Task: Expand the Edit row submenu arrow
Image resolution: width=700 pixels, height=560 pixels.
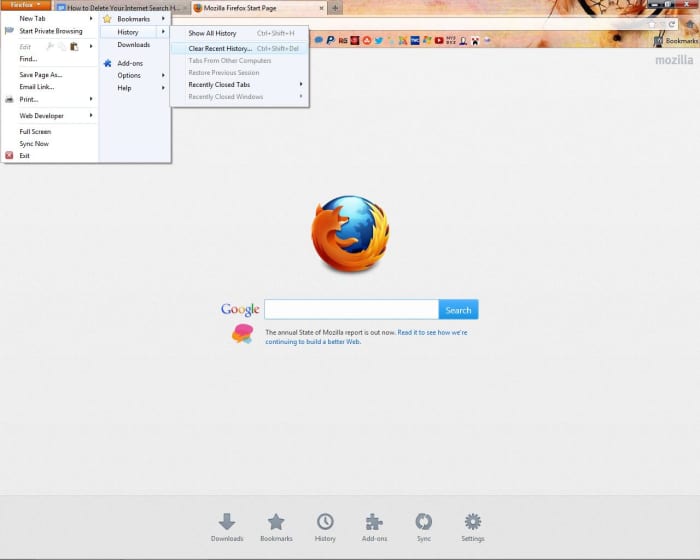Action: [x=91, y=46]
